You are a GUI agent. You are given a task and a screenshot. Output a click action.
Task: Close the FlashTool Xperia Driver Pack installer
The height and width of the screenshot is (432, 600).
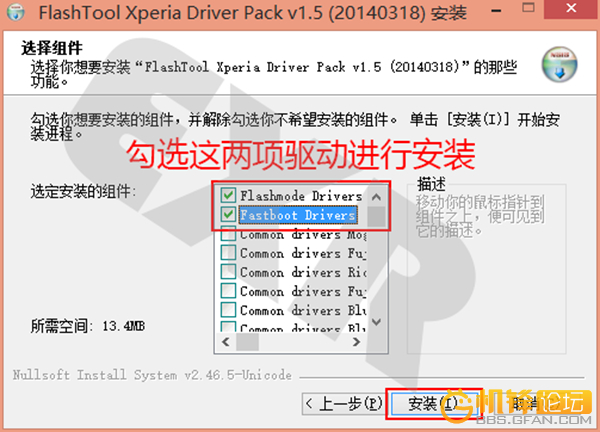tap(571, 8)
